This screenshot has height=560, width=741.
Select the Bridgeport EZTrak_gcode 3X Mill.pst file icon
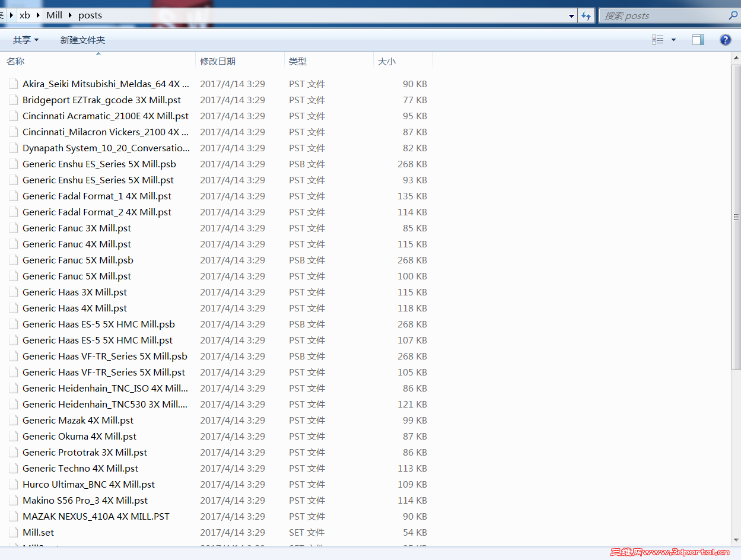13,100
